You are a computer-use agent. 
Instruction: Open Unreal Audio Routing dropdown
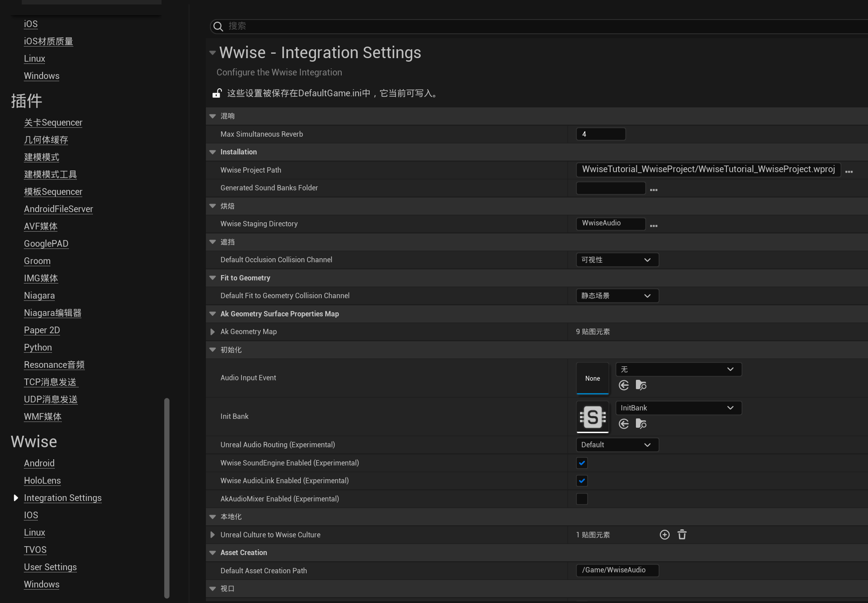click(617, 445)
